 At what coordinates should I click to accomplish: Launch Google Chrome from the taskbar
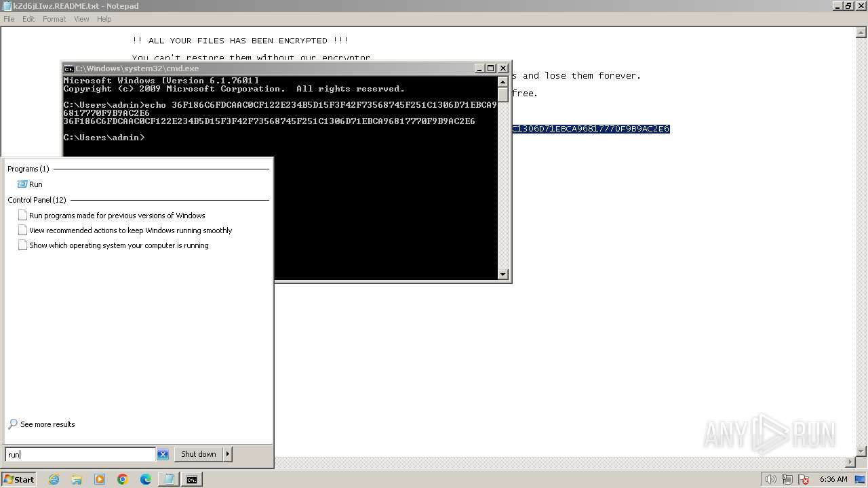point(123,479)
